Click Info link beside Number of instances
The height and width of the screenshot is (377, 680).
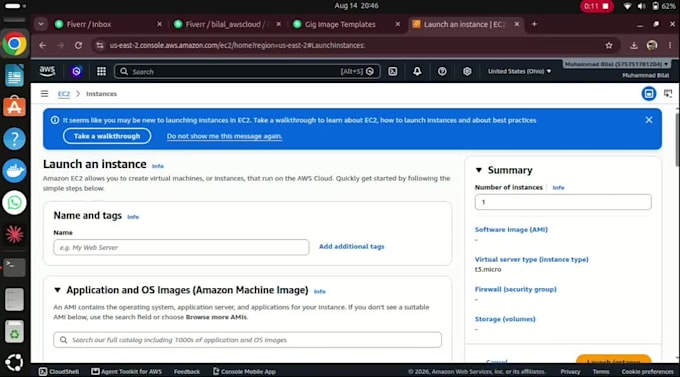[x=558, y=188]
